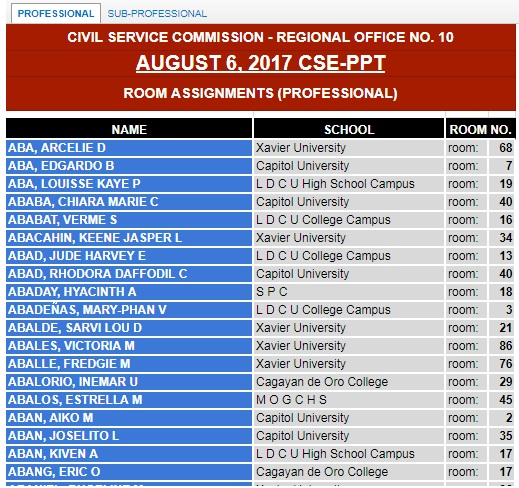Select name ABACAHIN, KEENE JASPER L

coord(129,238)
